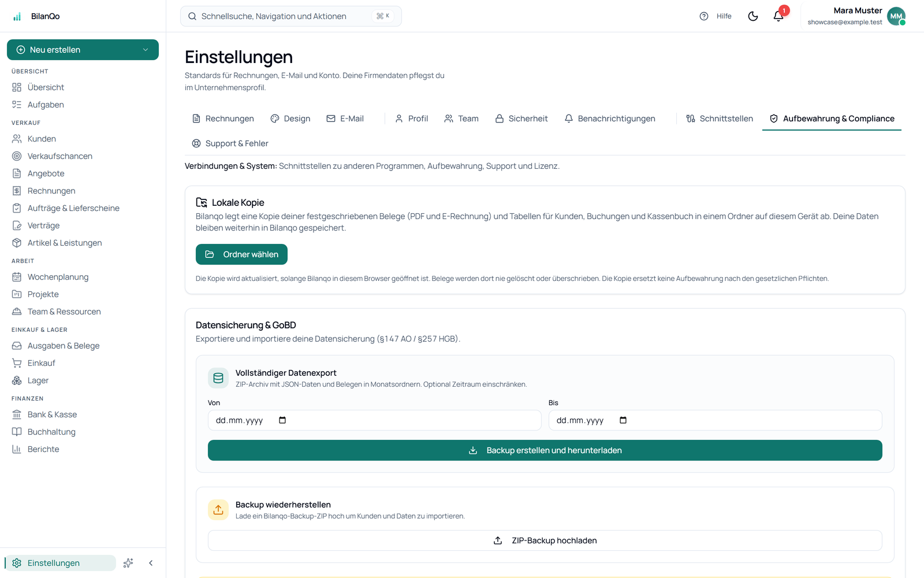Switch to the Rechnungen settings tab

pyautogui.click(x=223, y=118)
